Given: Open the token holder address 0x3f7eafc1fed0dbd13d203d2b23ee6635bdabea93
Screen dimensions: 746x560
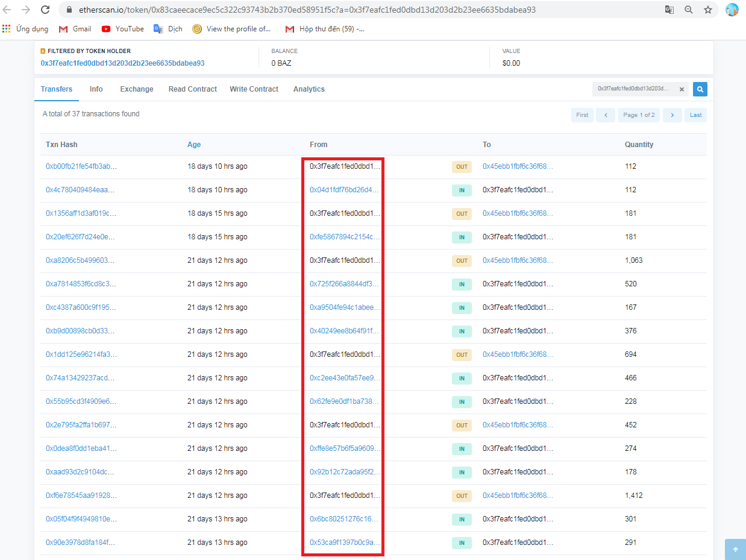Looking at the screenshot, I should pyautogui.click(x=123, y=63).
